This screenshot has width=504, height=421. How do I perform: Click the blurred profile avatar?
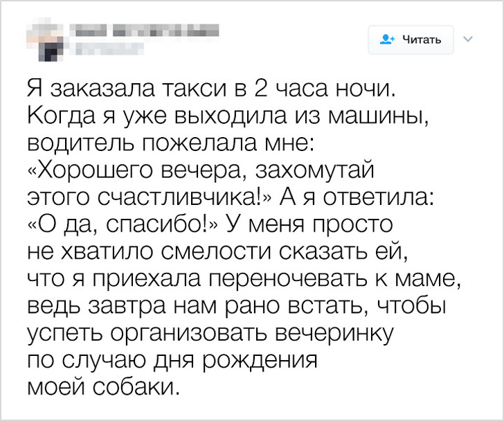pyautogui.click(x=45, y=37)
